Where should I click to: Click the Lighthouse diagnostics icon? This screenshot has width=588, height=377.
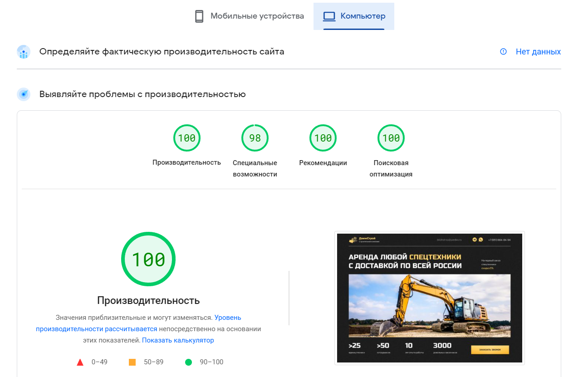point(24,94)
